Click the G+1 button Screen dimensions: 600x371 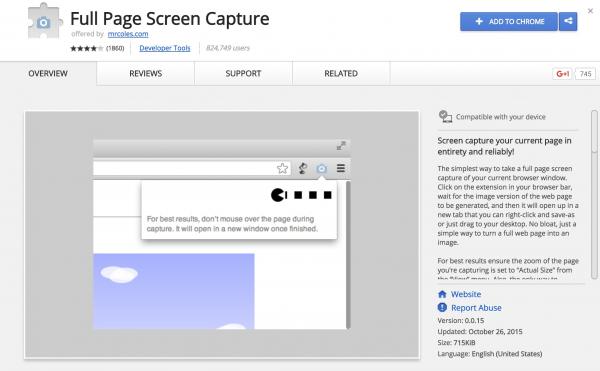pyautogui.click(x=562, y=74)
